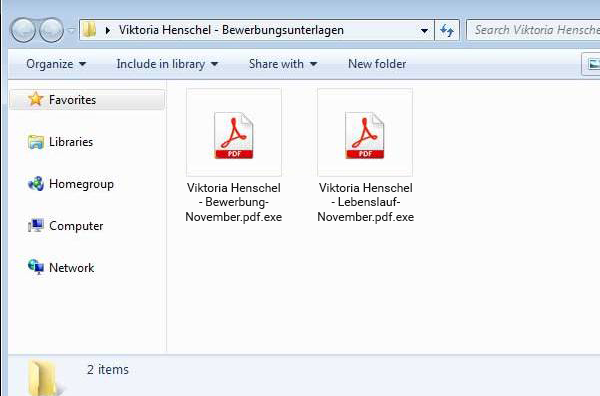Screen dimensions: 600x396
Task: Click the Back navigation arrow button
Action: click(23, 30)
